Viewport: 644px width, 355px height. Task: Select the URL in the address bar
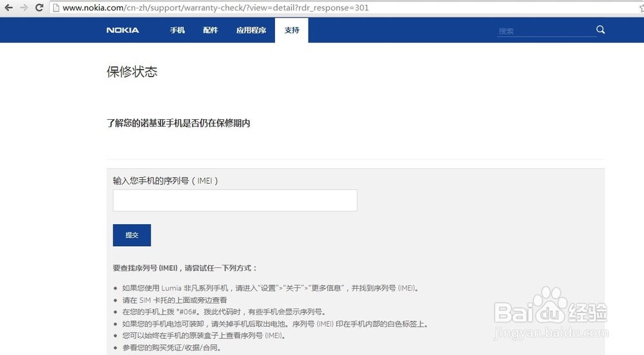coord(216,7)
